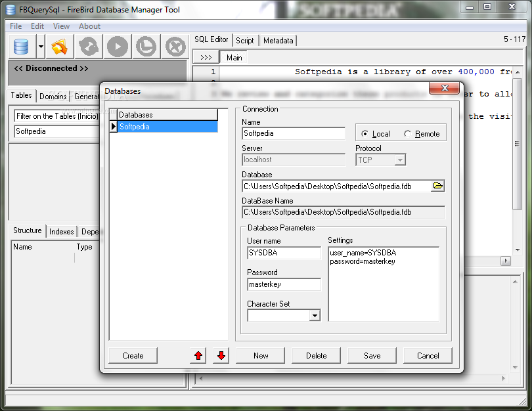This screenshot has height=411, width=532.
Task: Select the Remote connection radio button
Action: point(407,134)
